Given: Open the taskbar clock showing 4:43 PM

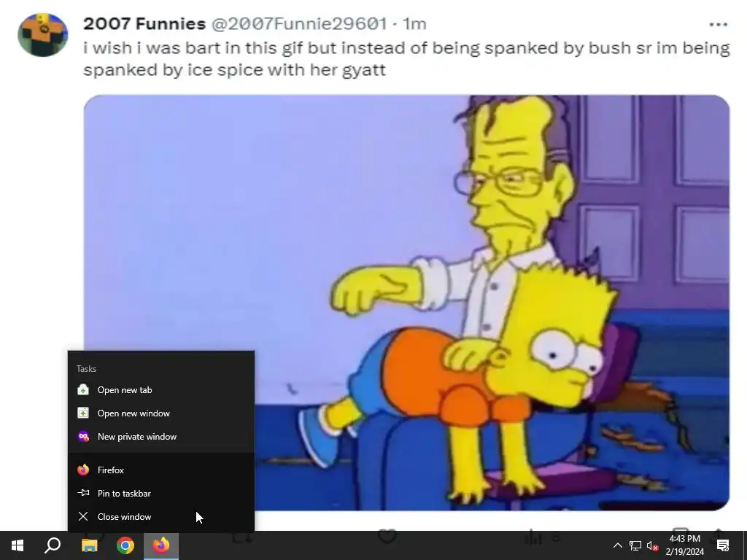Looking at the screenshot, I should click(684, 545).
